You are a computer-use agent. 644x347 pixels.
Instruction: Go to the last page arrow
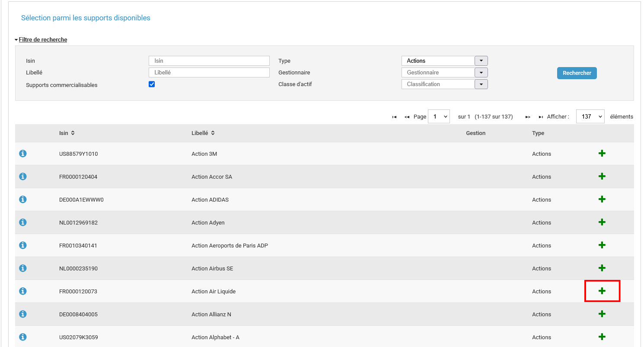541,117
